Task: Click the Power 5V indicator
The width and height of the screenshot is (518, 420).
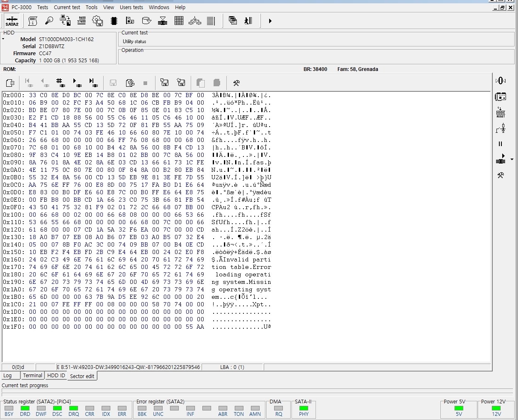Action: [459, 408]
